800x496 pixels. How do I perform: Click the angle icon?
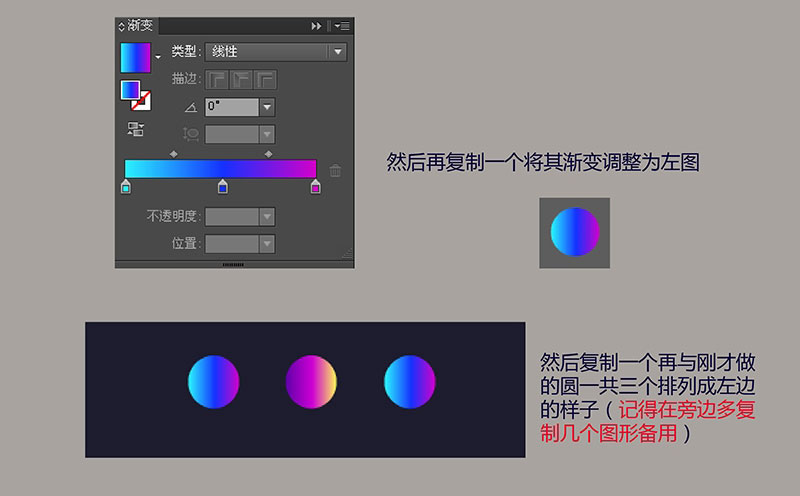[x=190, y=107]
